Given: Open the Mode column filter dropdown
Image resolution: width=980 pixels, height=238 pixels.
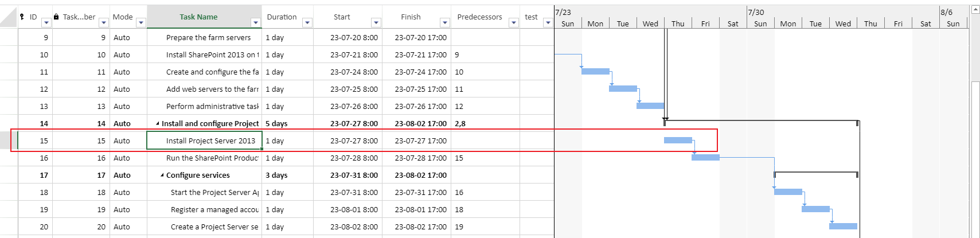Looking at the screenshot, I should (x=141, y=23).
